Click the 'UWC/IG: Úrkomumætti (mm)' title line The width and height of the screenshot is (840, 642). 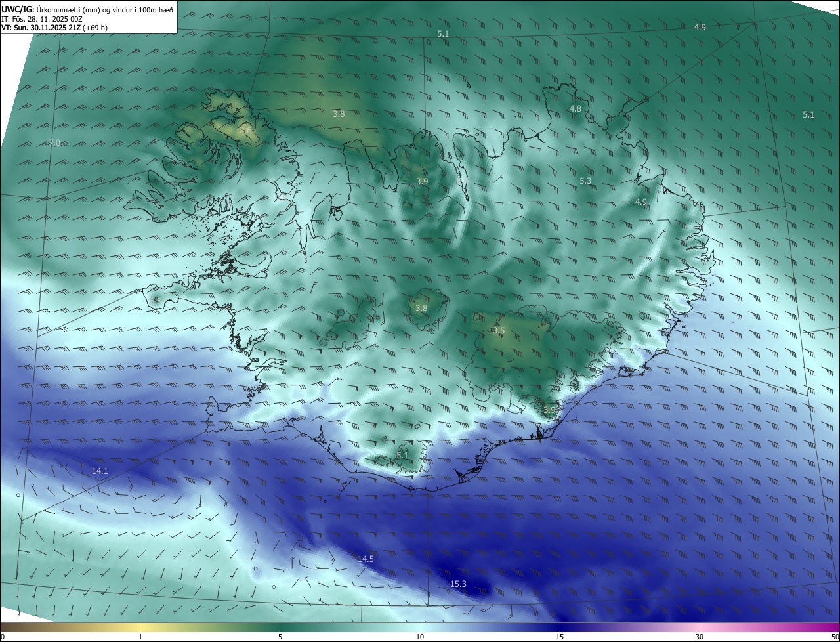coord(87,9)
